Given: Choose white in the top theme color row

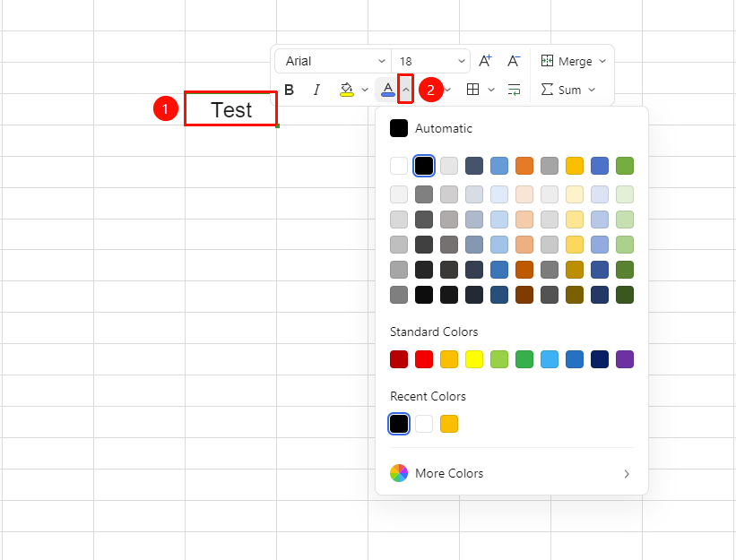Looking at the screenshot, I should tap(399, 166).
